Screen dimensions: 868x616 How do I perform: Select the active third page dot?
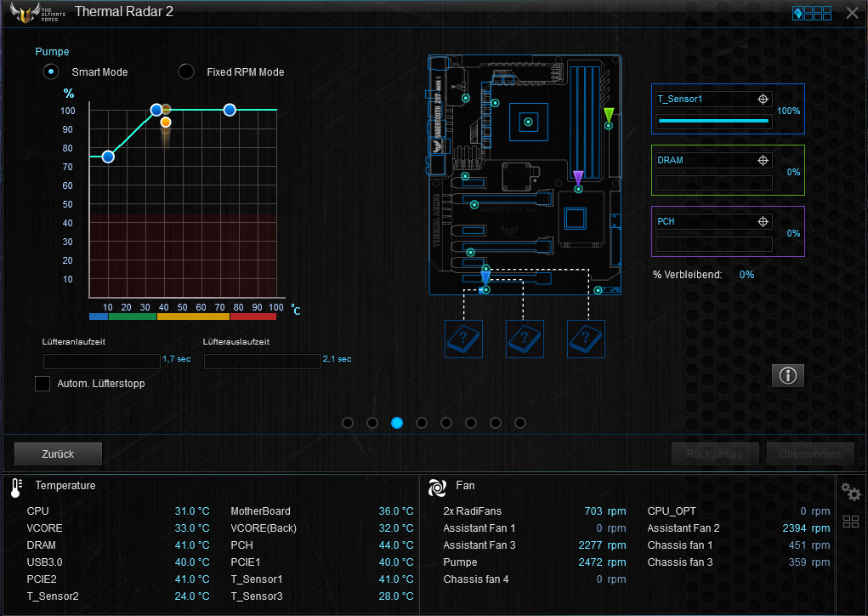pos(397,423)
